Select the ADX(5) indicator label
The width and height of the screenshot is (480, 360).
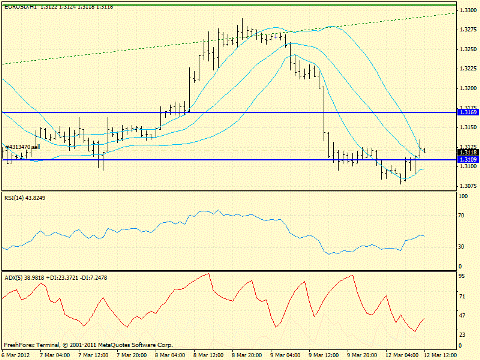(56, 278)
